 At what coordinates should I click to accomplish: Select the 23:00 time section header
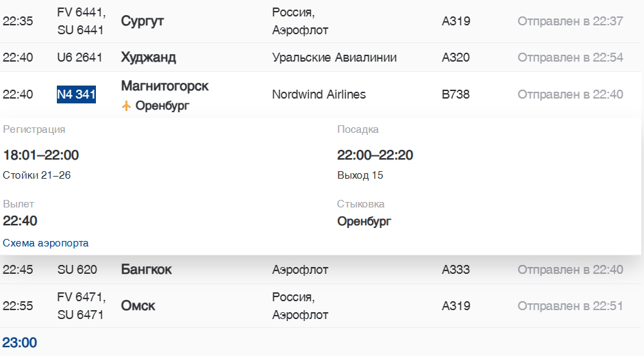pos(20,343)
